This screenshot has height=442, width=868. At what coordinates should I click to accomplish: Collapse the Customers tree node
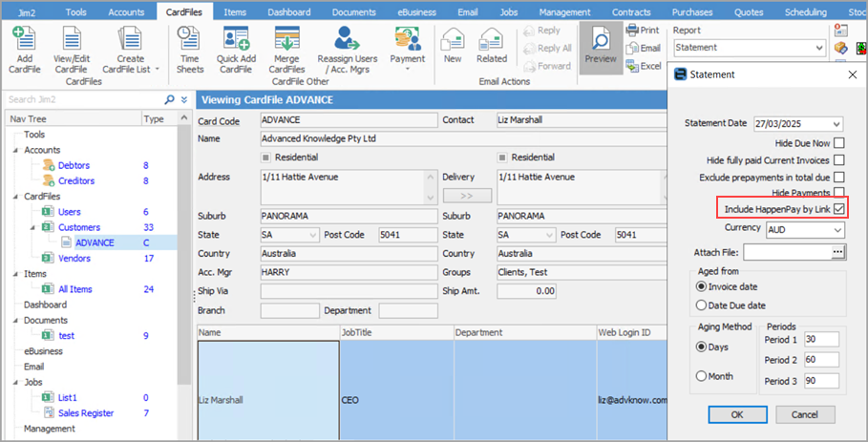coord(31,227)
